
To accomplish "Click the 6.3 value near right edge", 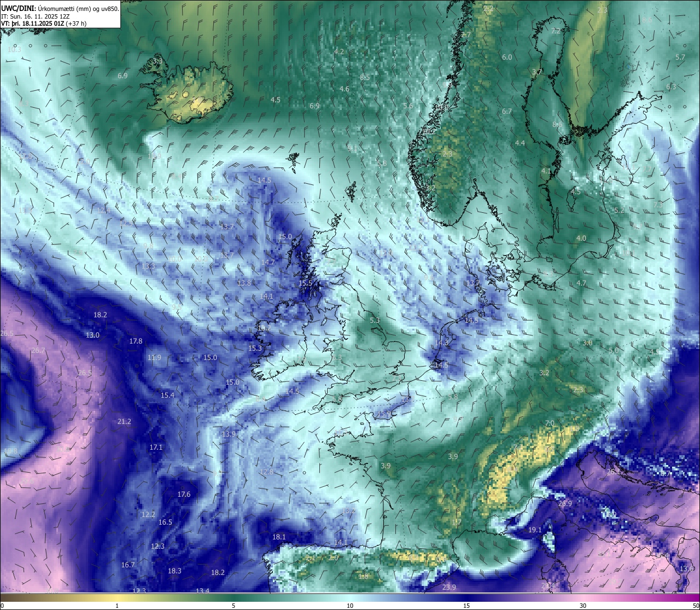I will pyautogui.click(x=671, y=86).
